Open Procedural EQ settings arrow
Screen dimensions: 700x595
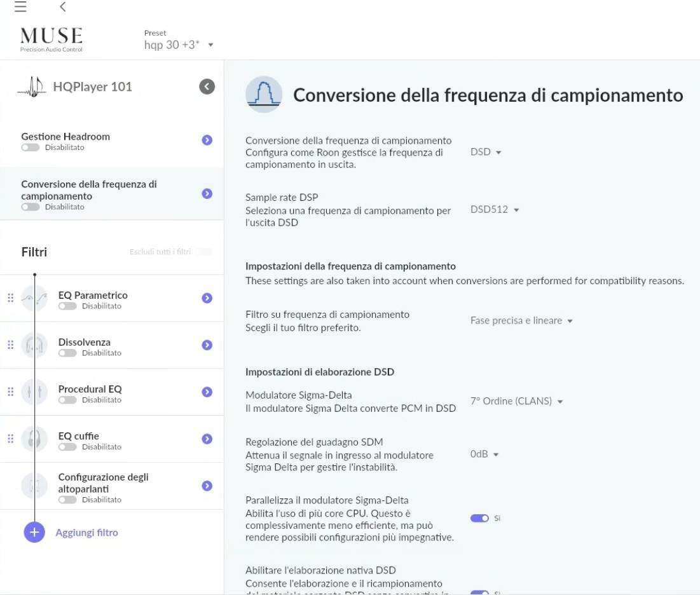[x=207, y=392]
